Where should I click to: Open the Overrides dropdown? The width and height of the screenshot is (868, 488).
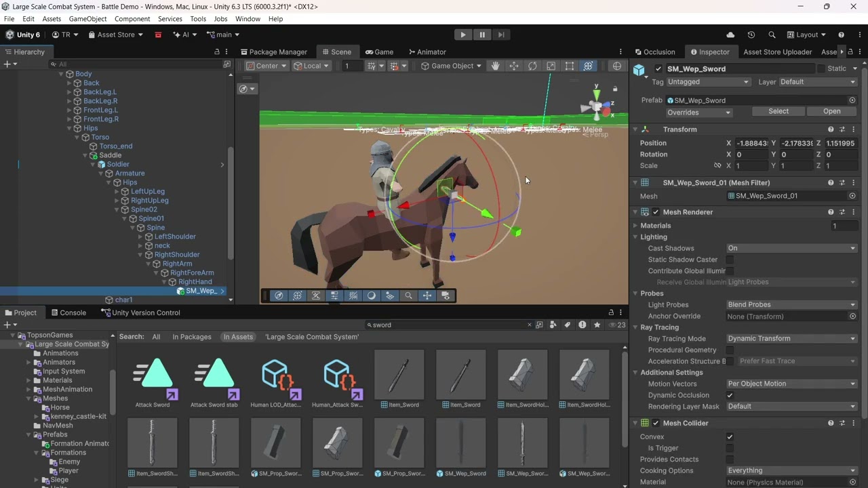click(x=699, y=113)
